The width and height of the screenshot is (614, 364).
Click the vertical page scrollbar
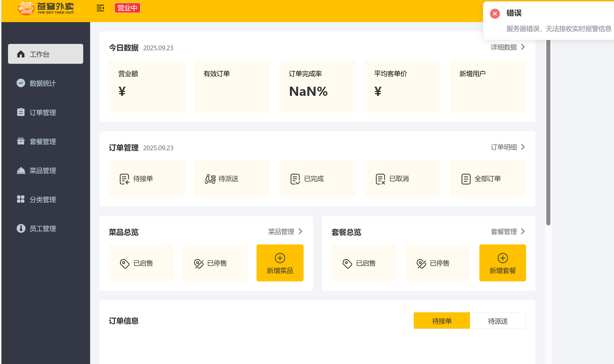click(548, 133)
